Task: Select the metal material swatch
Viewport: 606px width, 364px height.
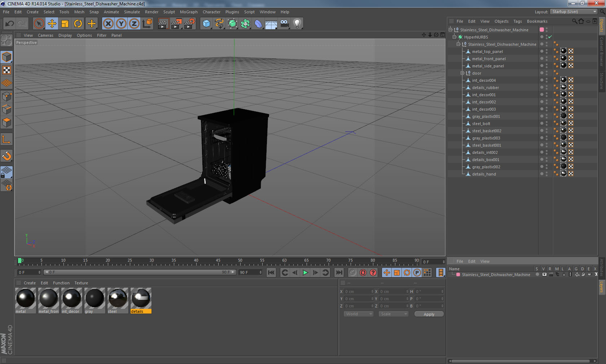Action: click(x=25, y=301)
